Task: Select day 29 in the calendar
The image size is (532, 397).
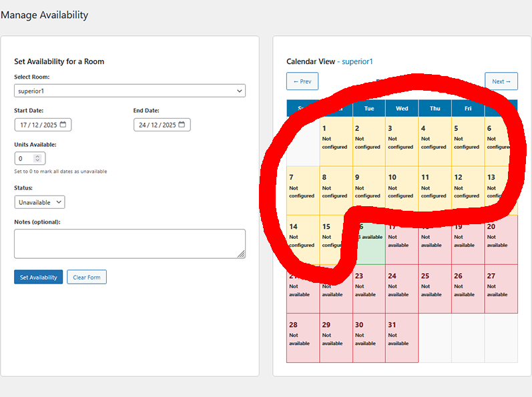Action: pos(336,338)
